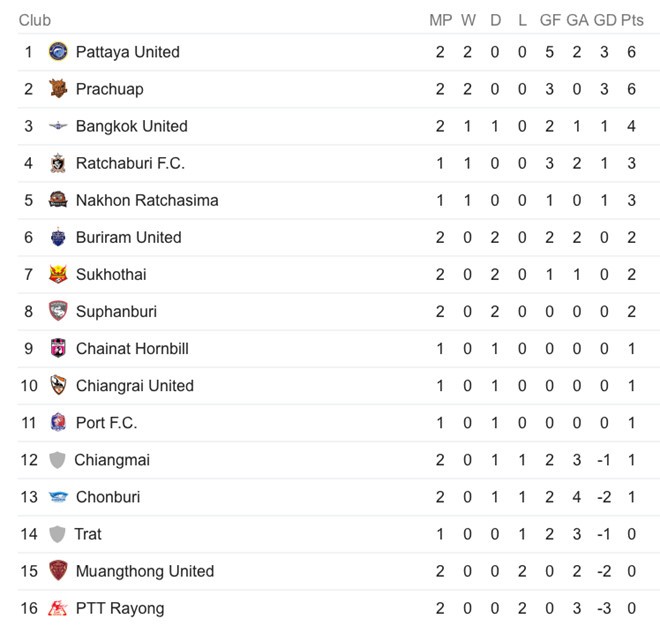
Task: Click the Bangkok United wings logo
Action: tap(58, 126)
